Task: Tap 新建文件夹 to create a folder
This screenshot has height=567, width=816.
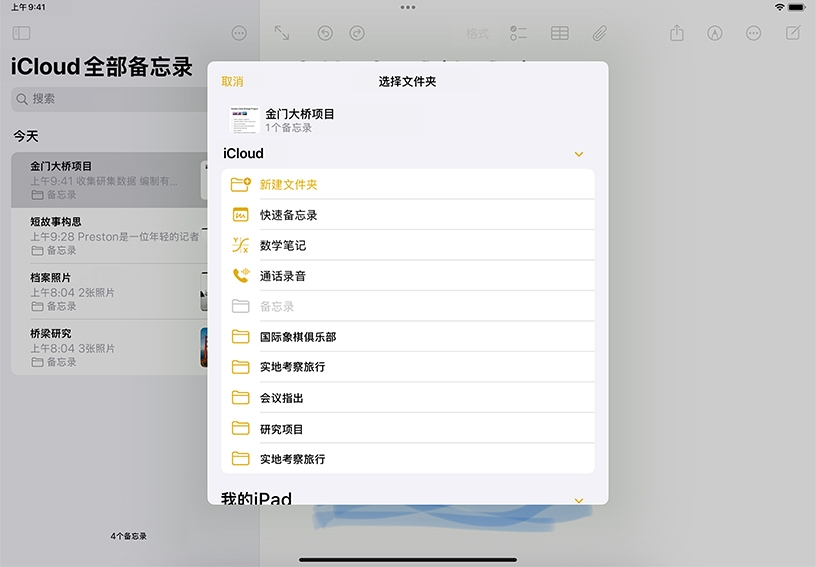Action: [288, 185]
